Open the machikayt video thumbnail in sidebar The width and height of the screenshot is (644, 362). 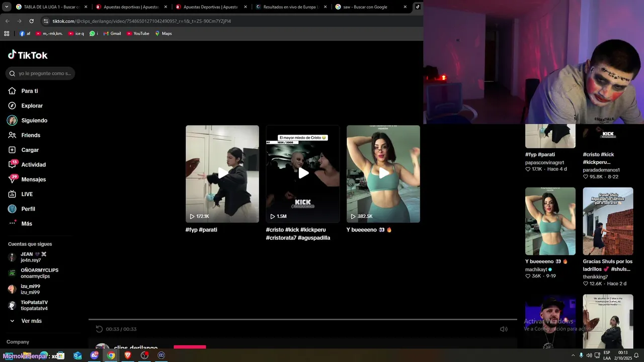tap(550, 221)
